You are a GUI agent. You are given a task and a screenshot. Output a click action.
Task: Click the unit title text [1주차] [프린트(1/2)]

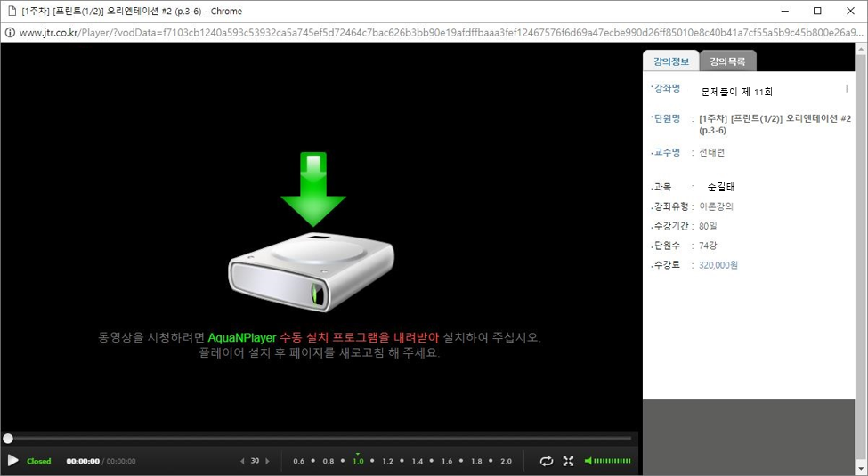[742, 118]
